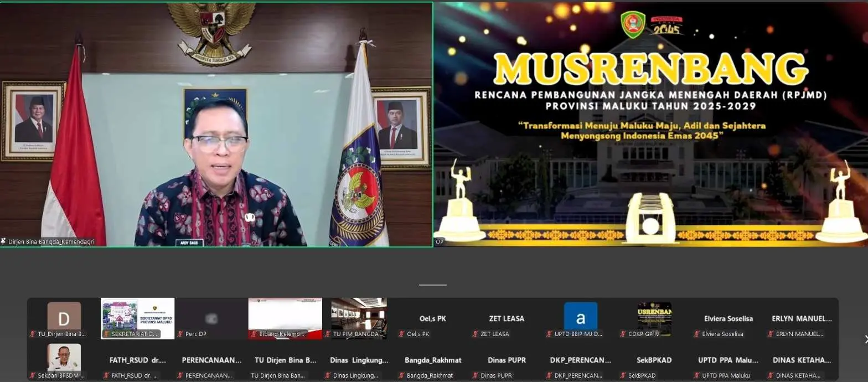Show next page of participant thumbnails
Image resolution: width=868 pixels, height=382 pixels.
click(x=865, y=339)
